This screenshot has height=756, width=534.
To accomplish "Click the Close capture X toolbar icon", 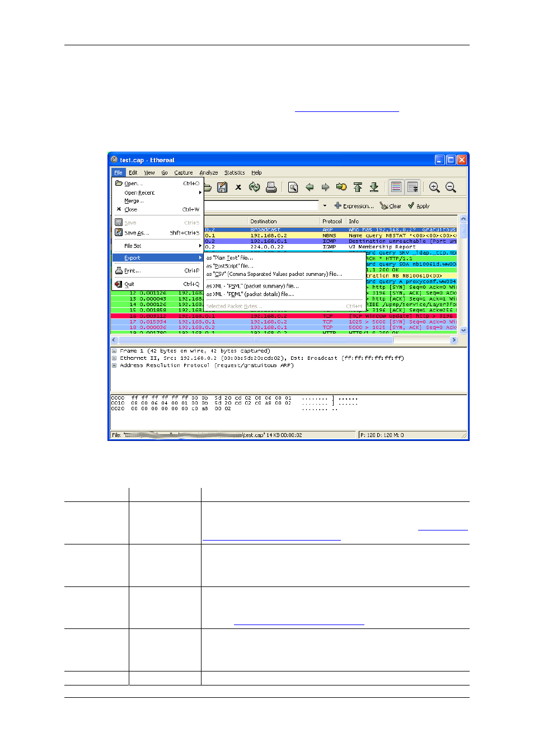I will 238,187.
